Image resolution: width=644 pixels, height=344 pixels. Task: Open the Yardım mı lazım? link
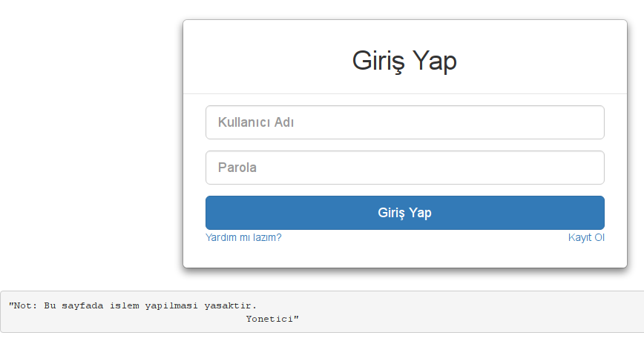pos(243,237)
